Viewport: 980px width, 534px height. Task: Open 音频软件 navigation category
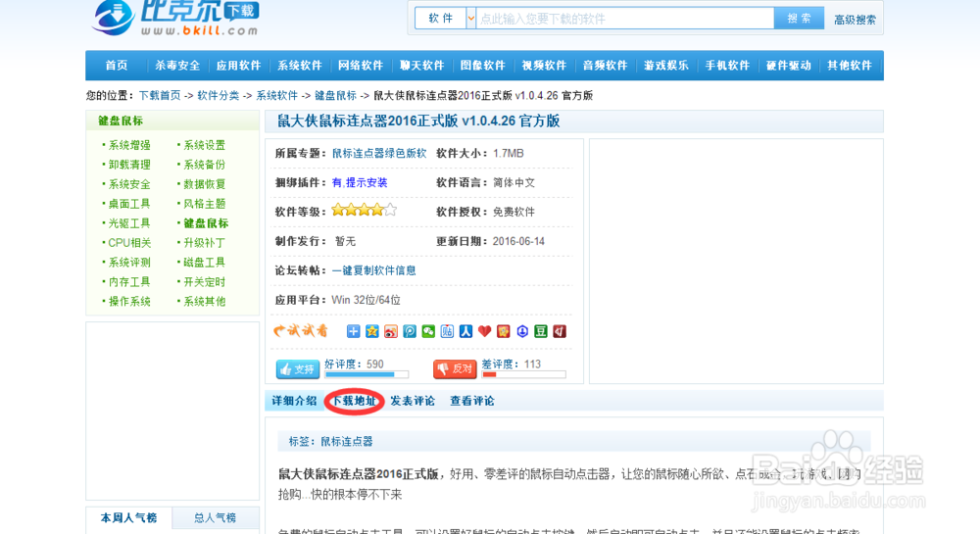coord(605,66)
